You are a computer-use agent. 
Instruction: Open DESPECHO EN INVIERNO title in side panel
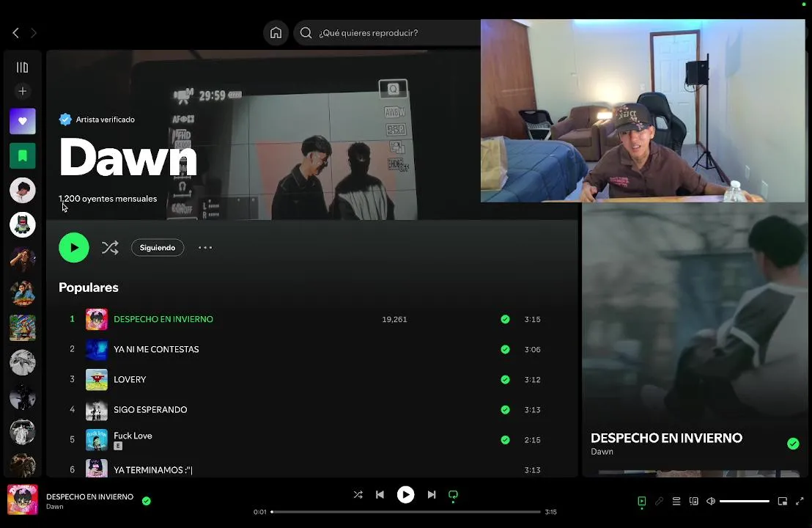666,438
